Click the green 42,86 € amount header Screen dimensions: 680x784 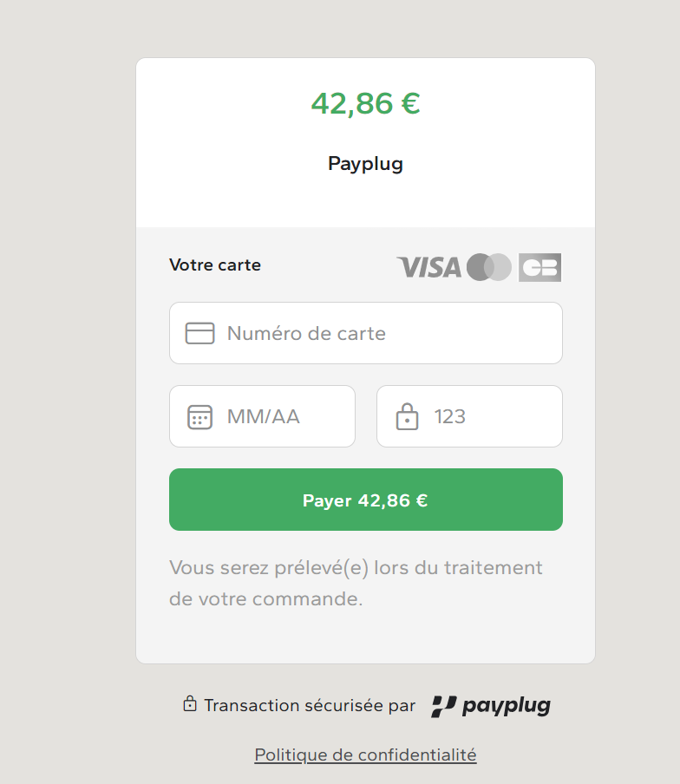coord(365,103)
